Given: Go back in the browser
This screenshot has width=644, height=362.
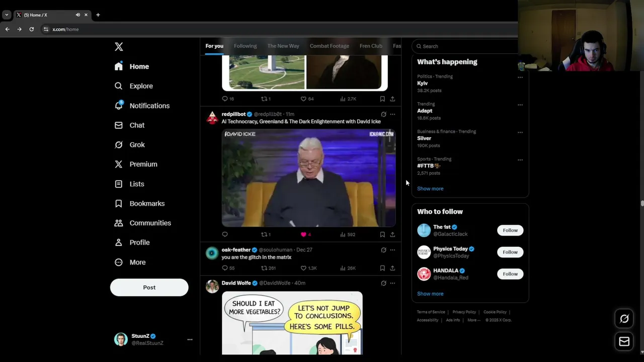Looking at the screenshot, I should click(x=7, y=29).
